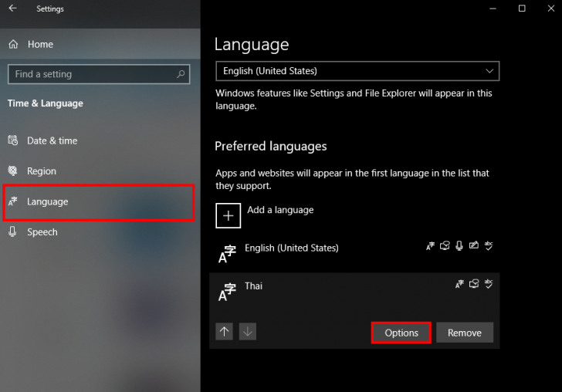562x392 pixels.
Task: Click English text-to-speech feature icon
Action: click(445, 245)
